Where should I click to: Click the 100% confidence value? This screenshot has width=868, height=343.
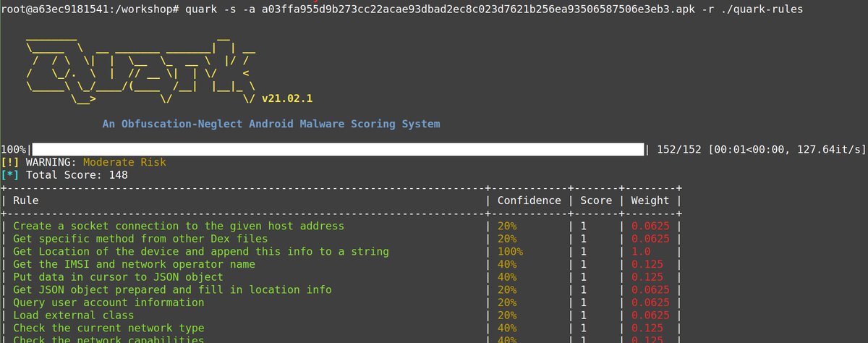tap(510, 251)
